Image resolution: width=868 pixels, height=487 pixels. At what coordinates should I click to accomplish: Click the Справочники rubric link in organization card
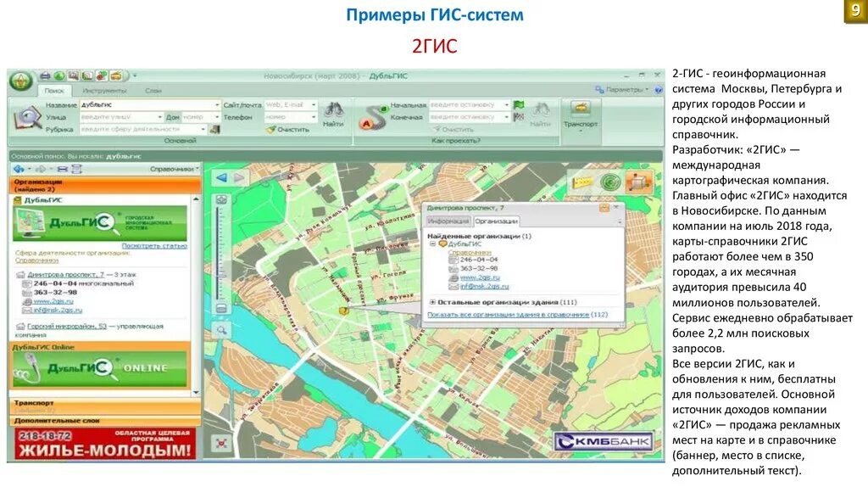click(x=36, y=260)
